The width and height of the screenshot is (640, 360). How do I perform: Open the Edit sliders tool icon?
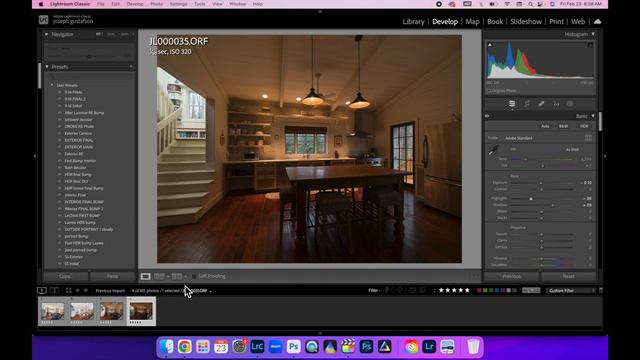coord(512,104)
